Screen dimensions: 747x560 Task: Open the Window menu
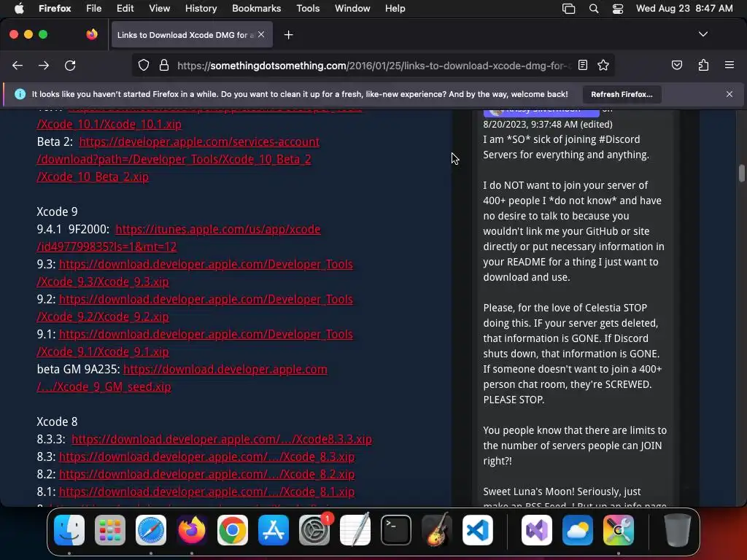click(352, 9)
